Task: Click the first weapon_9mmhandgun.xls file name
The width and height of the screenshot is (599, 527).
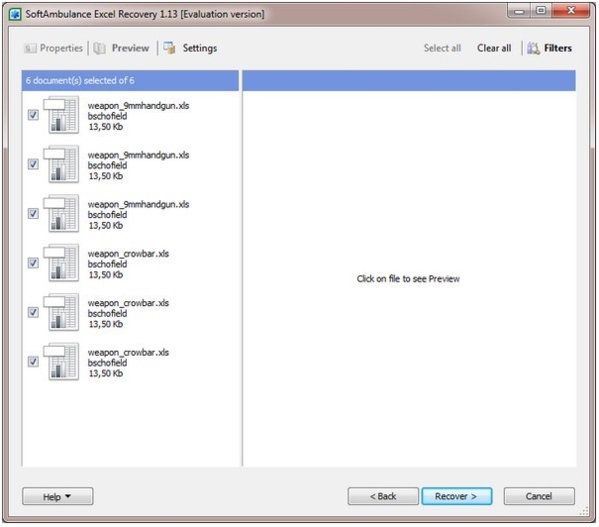Action: tap(138, 106)
